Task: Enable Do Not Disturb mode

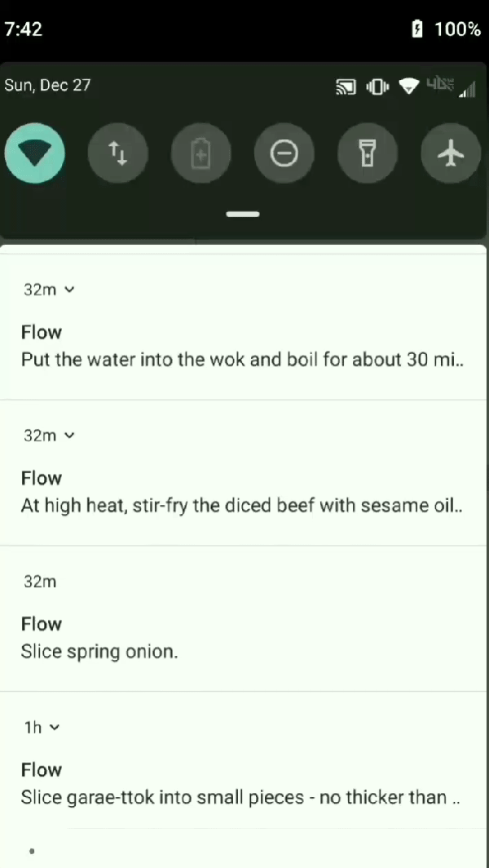Action: point(284,153)
